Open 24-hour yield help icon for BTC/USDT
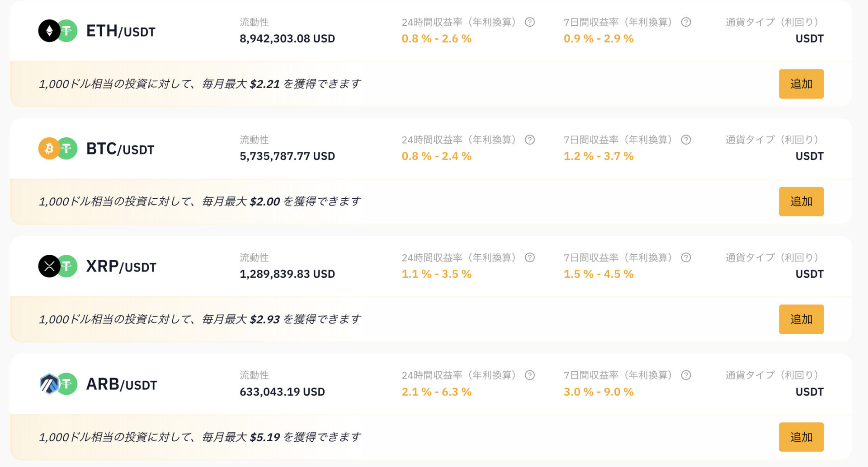 pos(530,140)
